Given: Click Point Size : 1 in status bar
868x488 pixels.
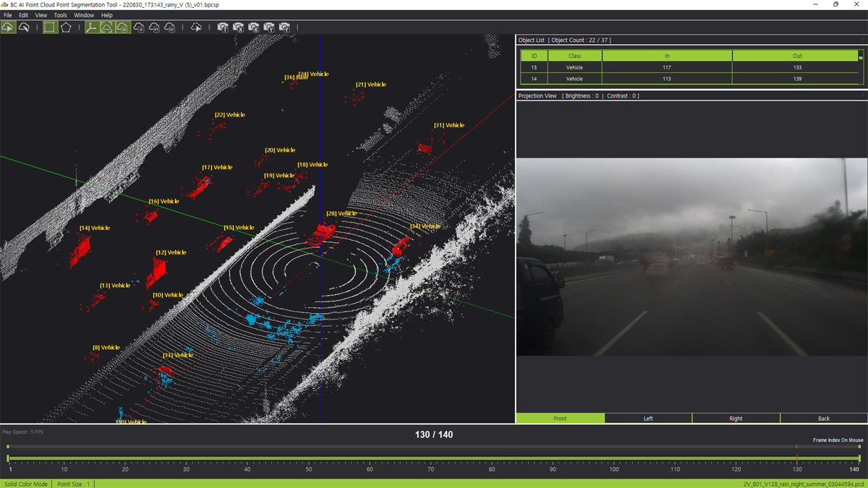Looking at the screenshot, I should point(73,484).
